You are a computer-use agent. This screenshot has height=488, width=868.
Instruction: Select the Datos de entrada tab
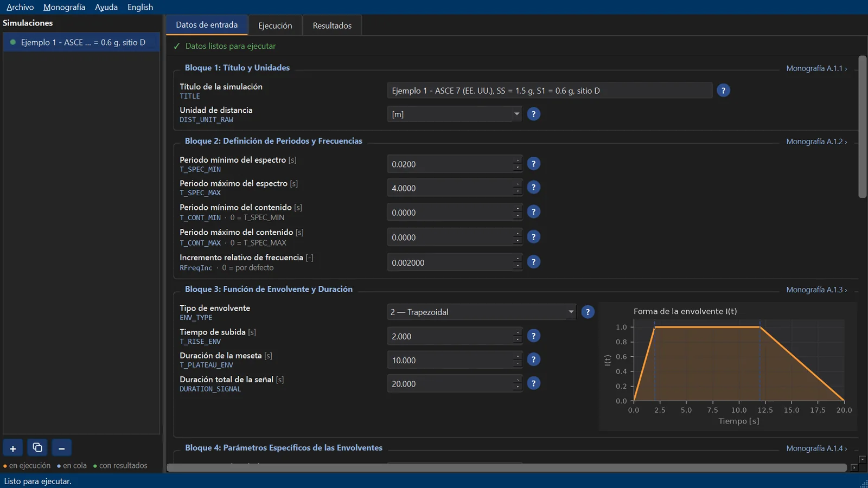pos(207,25)
